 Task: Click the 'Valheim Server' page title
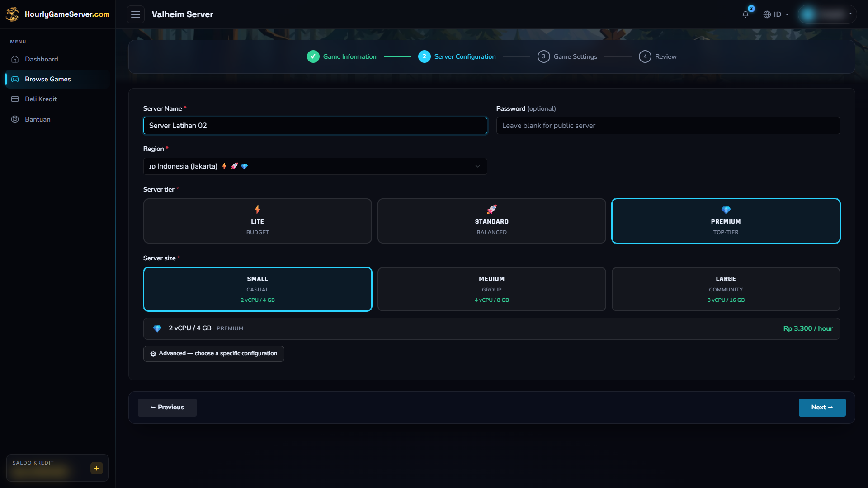(183, 14)
